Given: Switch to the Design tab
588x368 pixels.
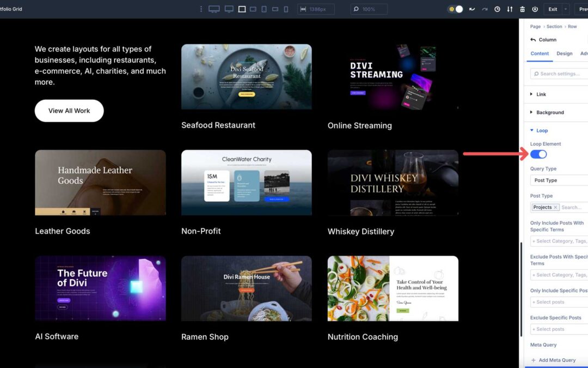Looking at the screenshot, I should coord(564,53).
